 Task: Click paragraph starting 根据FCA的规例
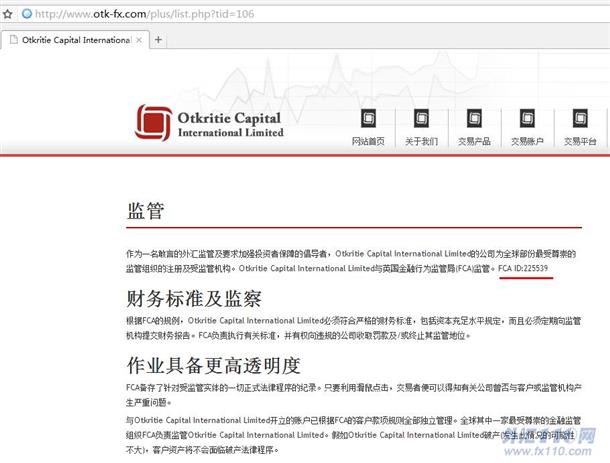[x=353, y=328]
